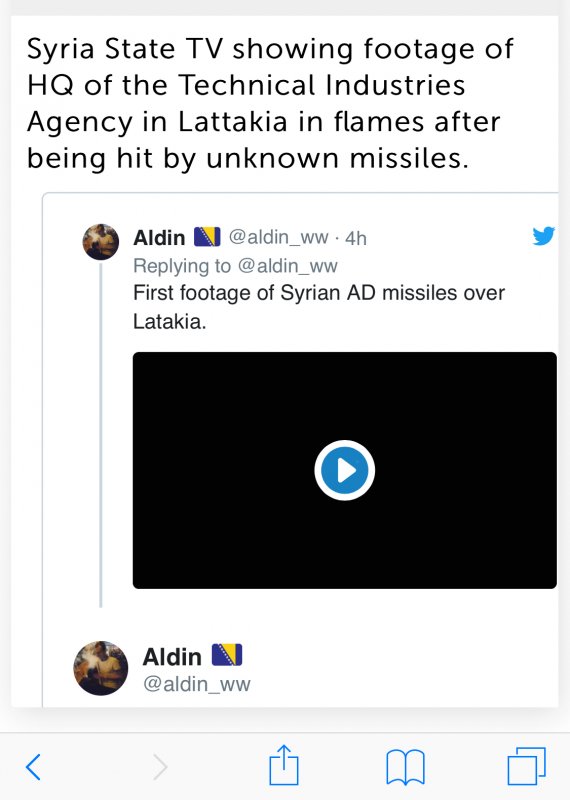Click the Twitter bird logo

pyautogui.click(x=543, y=236)
